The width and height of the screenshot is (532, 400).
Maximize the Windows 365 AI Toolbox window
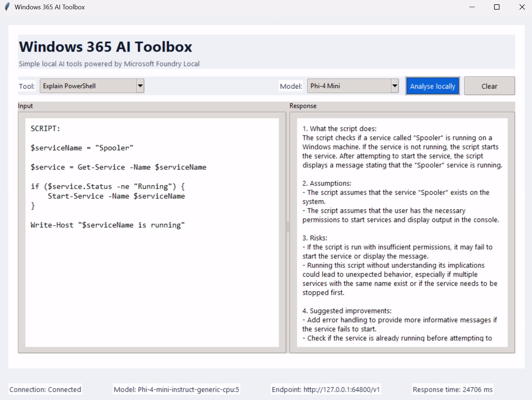point(497,7)
